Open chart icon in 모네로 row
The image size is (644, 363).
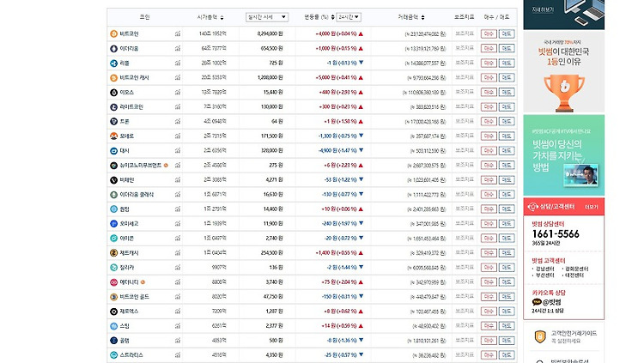[x=178, y=136]
